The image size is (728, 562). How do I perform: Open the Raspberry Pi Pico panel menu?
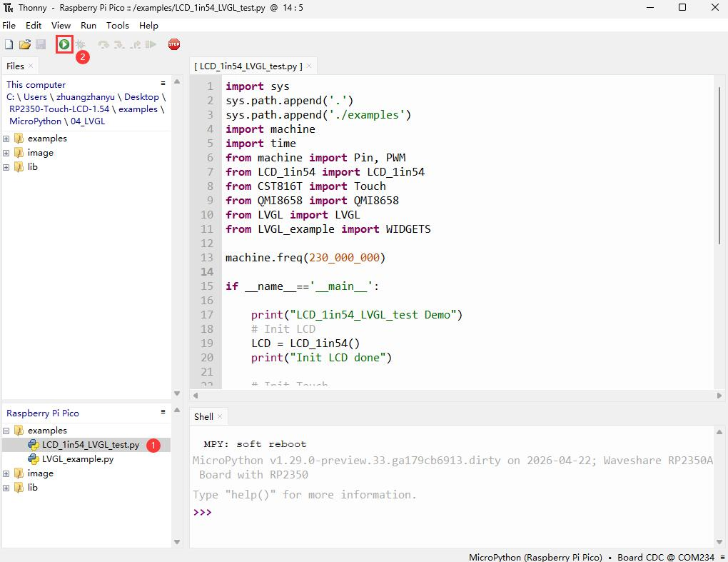pos(163,411)
